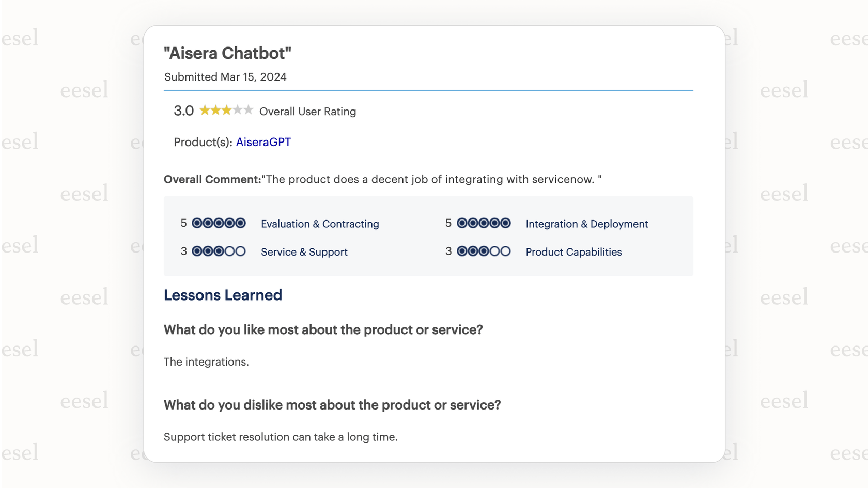The height and width of the screenshot is (488, 868).
Task: Select the Evaluation & Contracting label
Action: point(320,224)
